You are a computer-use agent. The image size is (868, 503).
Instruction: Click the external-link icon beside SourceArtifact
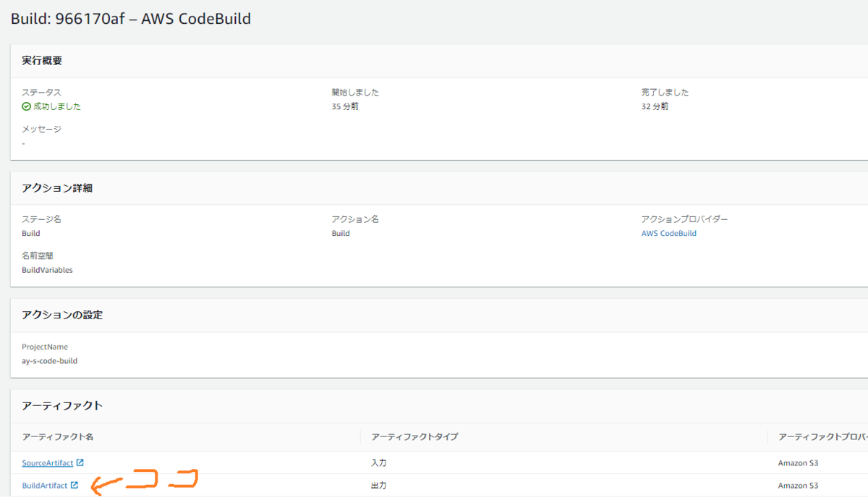coord(80,462)
